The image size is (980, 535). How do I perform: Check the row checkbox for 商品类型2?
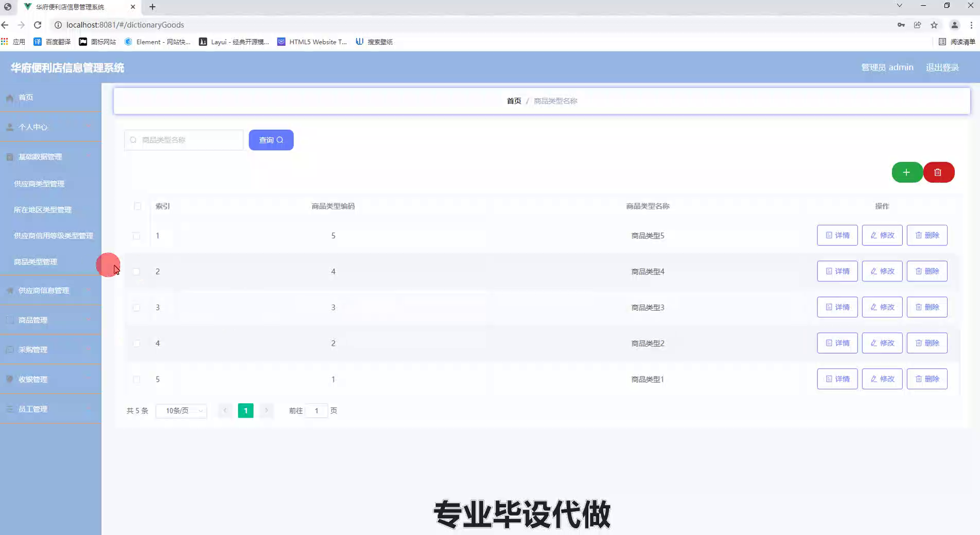136,343
